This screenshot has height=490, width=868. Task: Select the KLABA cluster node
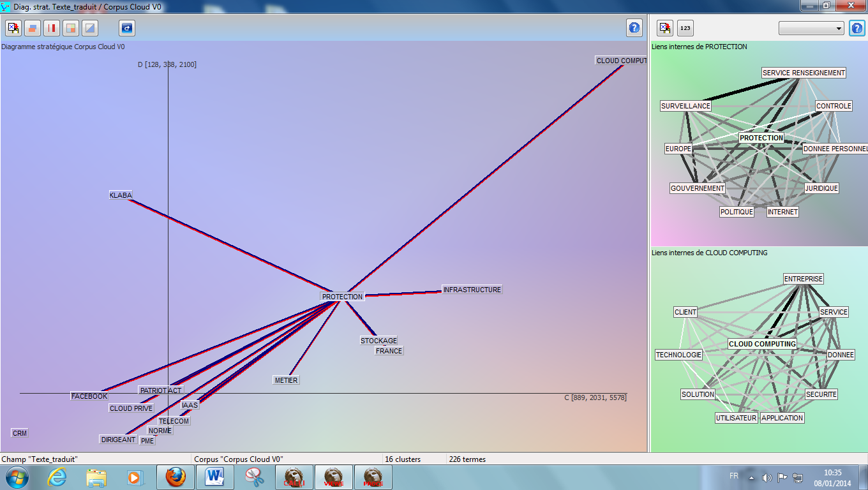pos(121,195)
